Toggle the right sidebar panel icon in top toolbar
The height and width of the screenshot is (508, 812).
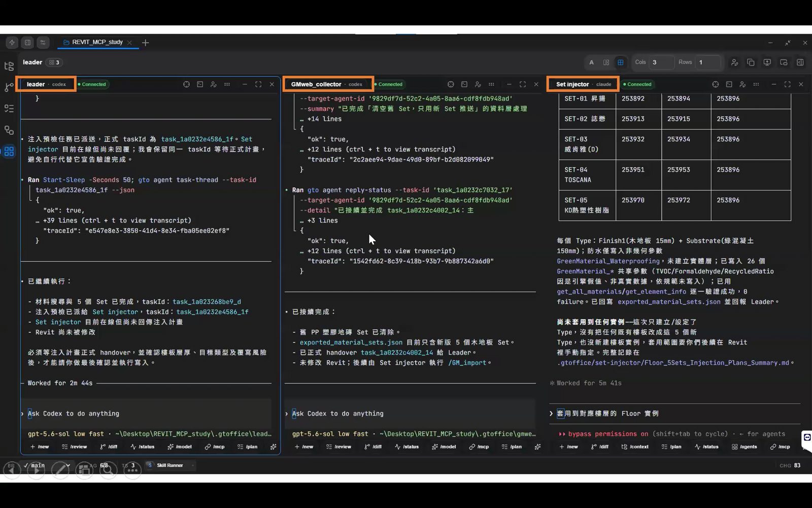800,62
